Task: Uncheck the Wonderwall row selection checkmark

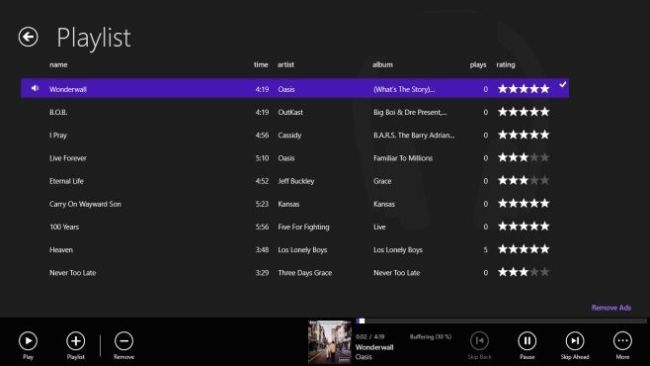Action: point(563,85)
